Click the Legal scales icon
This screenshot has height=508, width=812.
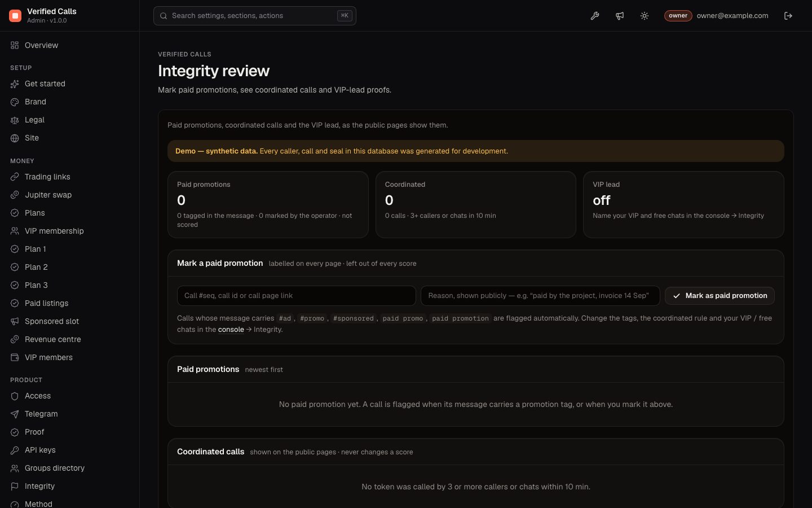[x=15, y=120]
